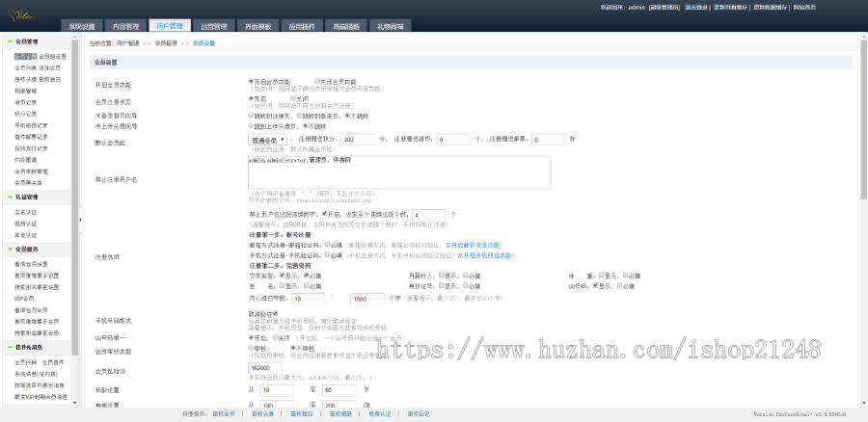Switch to the 系统设置 tab
The height and width of the screenshot is (422, 868).
pos(83,26)
